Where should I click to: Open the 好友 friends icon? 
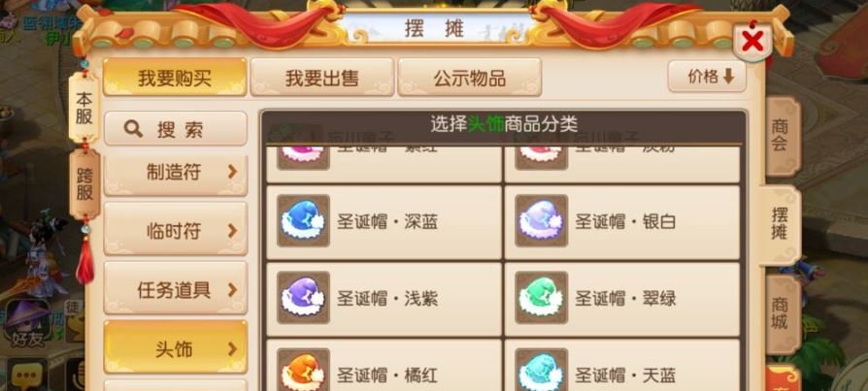27,323
